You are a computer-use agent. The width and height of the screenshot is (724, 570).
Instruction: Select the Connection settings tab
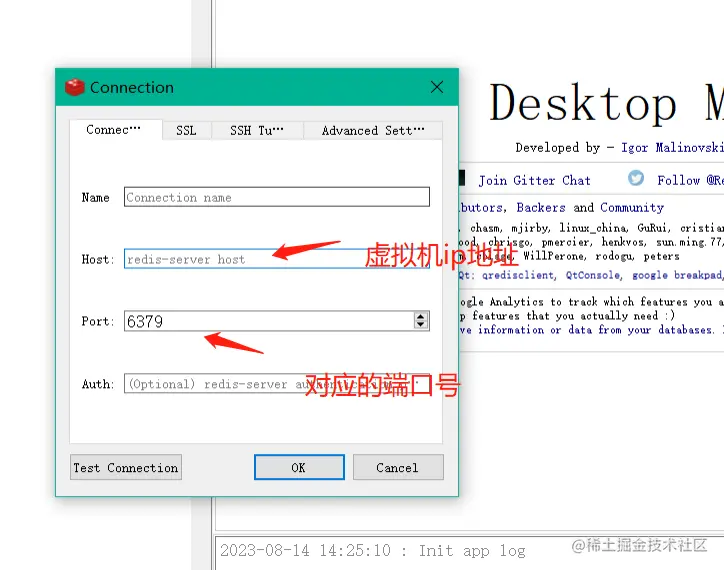(114, 130)
